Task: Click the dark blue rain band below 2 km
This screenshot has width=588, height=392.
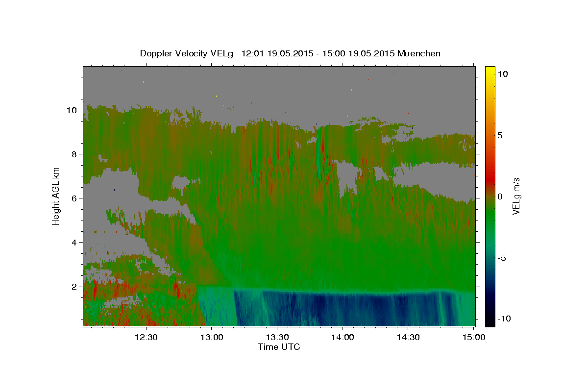Action: (348, 310)
